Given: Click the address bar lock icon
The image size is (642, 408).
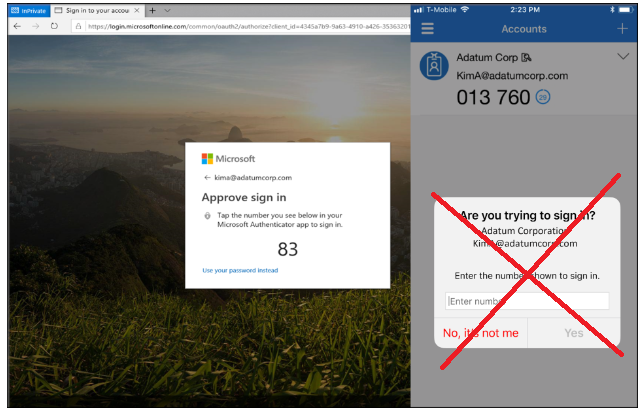Looking at the screenshot, I should pos(78,27).
